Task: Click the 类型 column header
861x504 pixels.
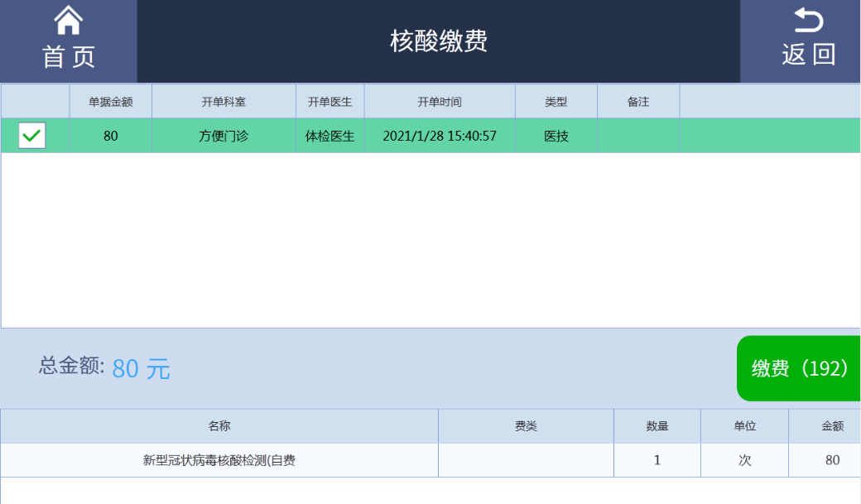Action: (556, 102)
